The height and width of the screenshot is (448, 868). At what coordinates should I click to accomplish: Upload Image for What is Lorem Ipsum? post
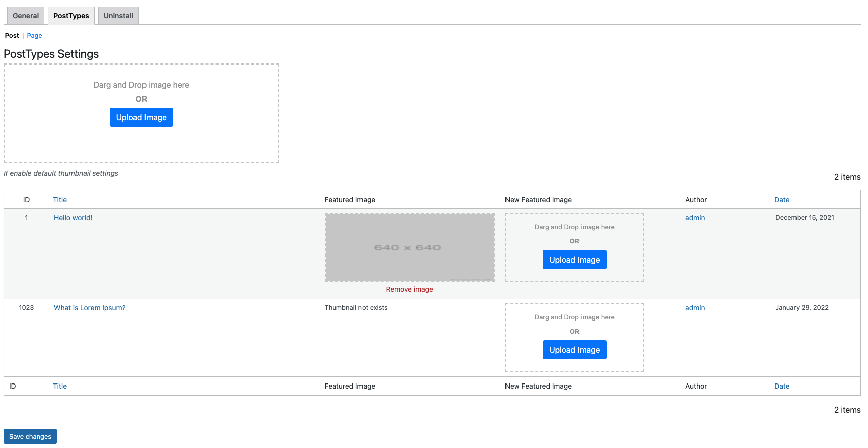tap(574, 350)
